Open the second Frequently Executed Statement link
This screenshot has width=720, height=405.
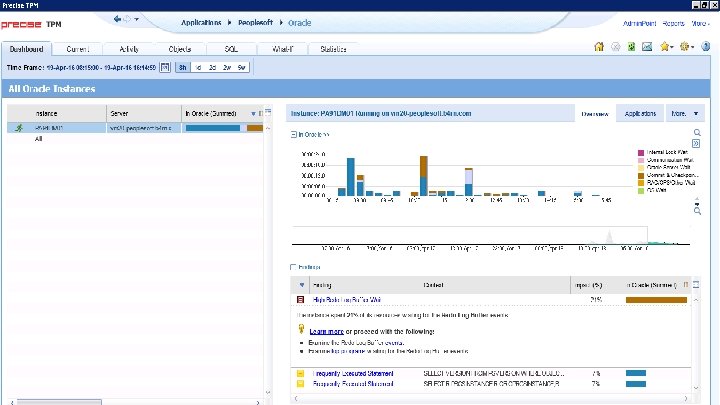tap(353, 384)
